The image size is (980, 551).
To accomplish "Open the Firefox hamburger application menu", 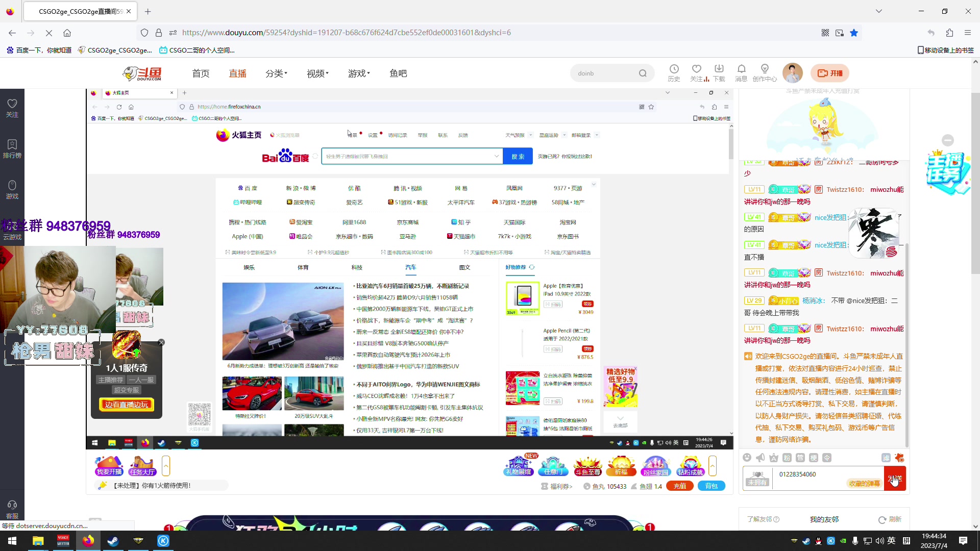I will point(968,33).
